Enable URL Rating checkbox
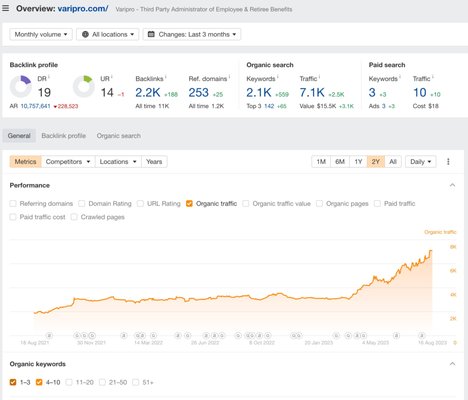 click(x=140, y=203)
